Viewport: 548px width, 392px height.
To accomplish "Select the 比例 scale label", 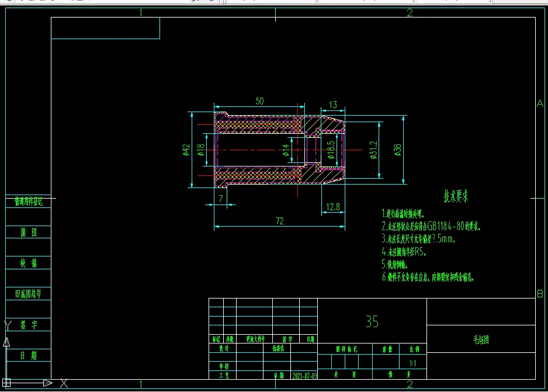I will click(414, 349).
